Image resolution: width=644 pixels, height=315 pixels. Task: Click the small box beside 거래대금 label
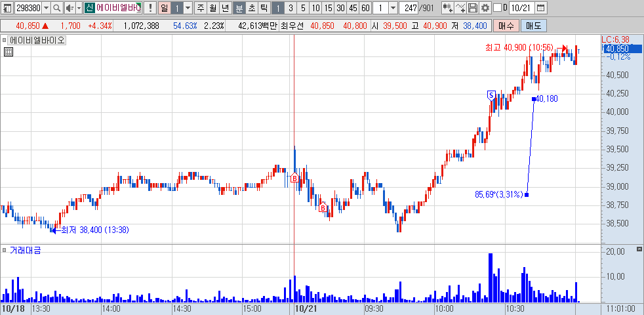click(5, 251)
